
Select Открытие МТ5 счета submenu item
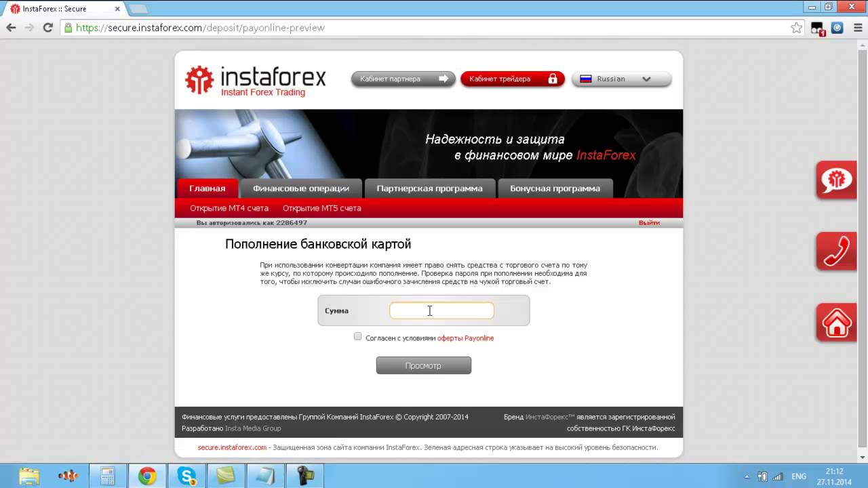(321, 208)
